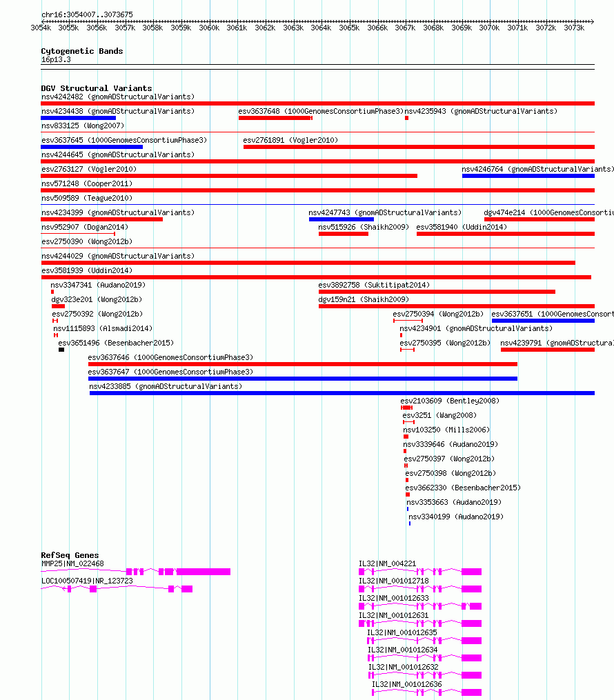Select esv3892758 (Suktitipat2014) label

(374, 286)
